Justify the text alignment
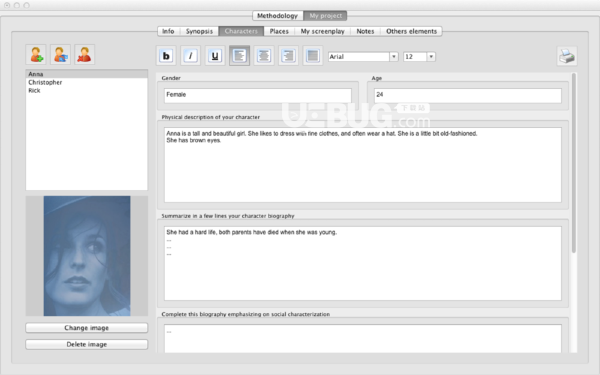 [313, 56]
